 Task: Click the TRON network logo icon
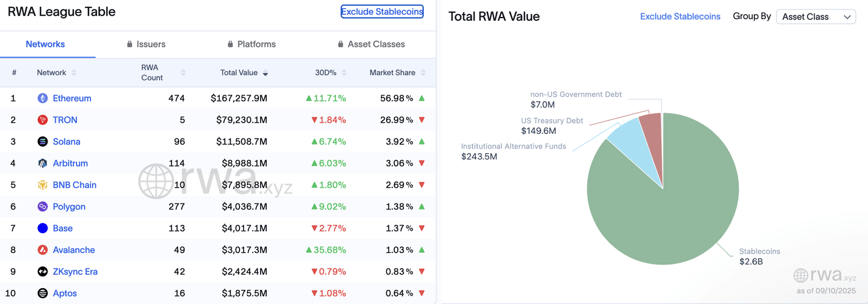(x=42, y=120)
